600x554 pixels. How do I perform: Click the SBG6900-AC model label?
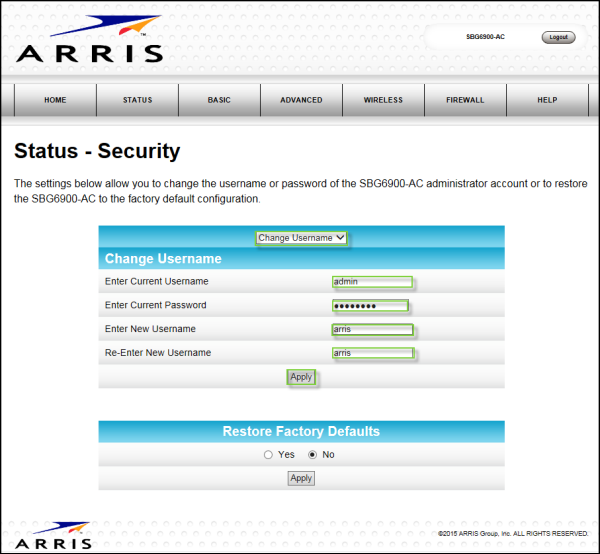485,37
